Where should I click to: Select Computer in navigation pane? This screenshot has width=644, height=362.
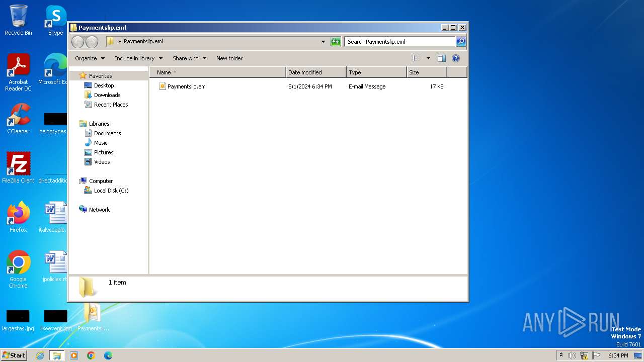point(101,181)
